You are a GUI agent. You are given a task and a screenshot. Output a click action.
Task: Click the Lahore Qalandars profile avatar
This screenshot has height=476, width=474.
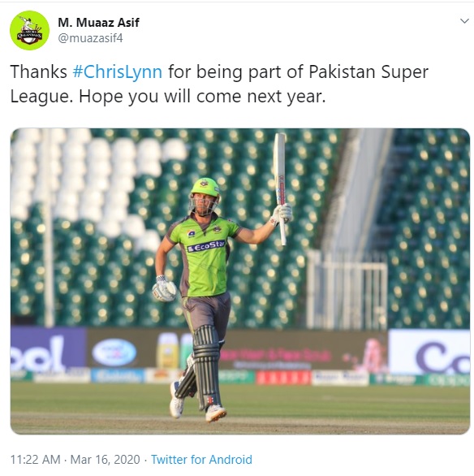click(x=29, y=30)
